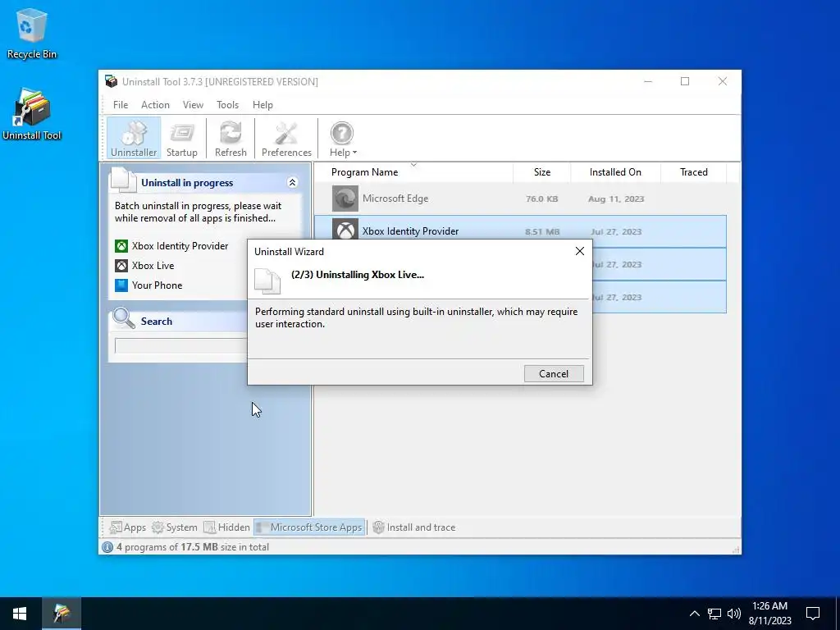
Task: Open the Uninstaller toolbar section
Action: point(134,138)
